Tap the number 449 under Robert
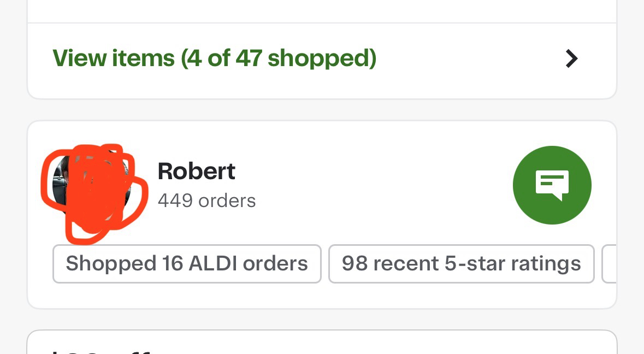The height and width of the screenshot is (354, 644). (x=175, y=200)
